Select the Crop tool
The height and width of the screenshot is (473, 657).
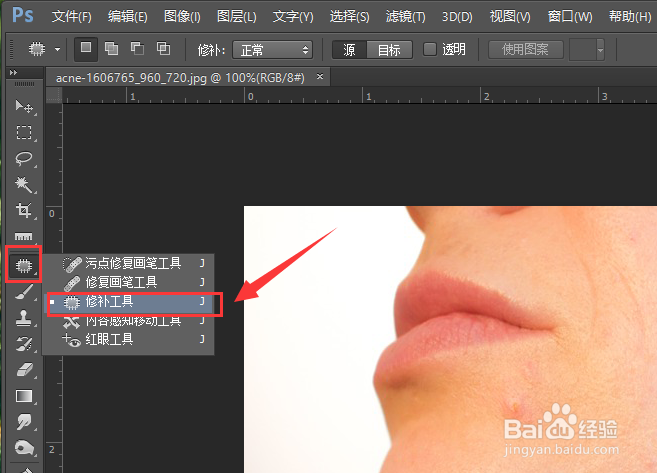pos(24,210)
